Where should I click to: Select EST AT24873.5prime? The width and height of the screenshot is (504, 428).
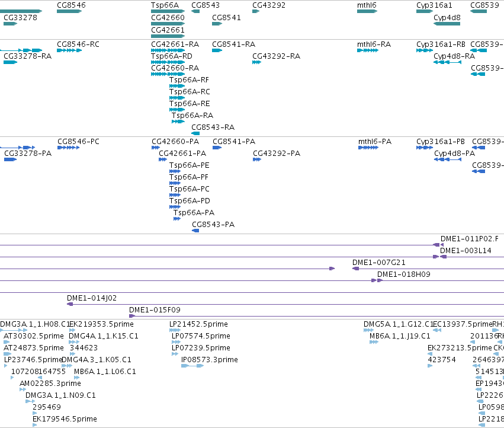(7, 354)
